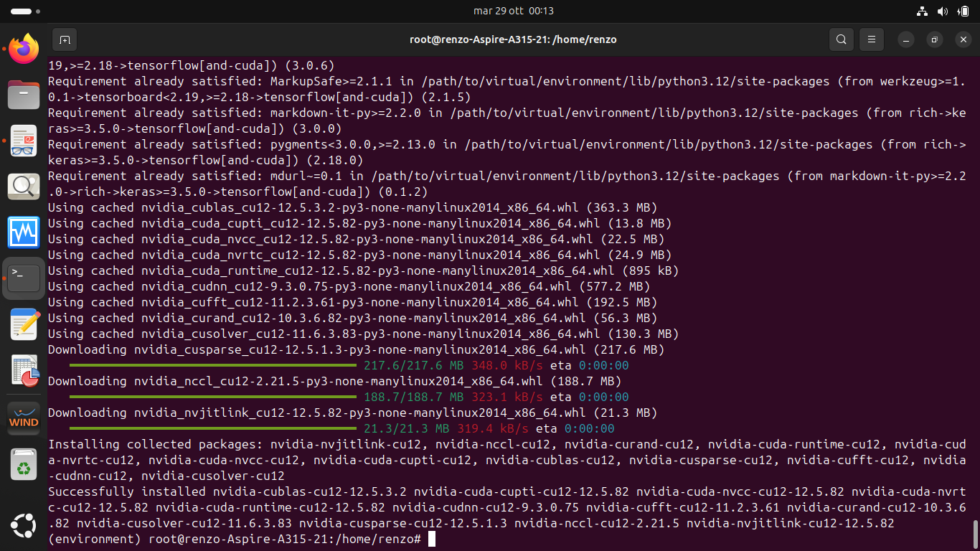
Task: Click the markdown-it-py>=2.2.0 requirement line
Action: (x=507, y=121)
